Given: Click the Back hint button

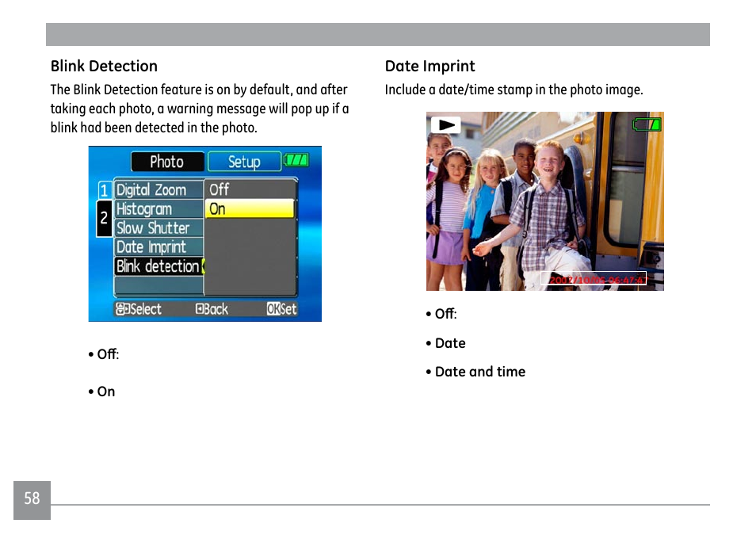Looking at the screenshot, I should 212,309.
